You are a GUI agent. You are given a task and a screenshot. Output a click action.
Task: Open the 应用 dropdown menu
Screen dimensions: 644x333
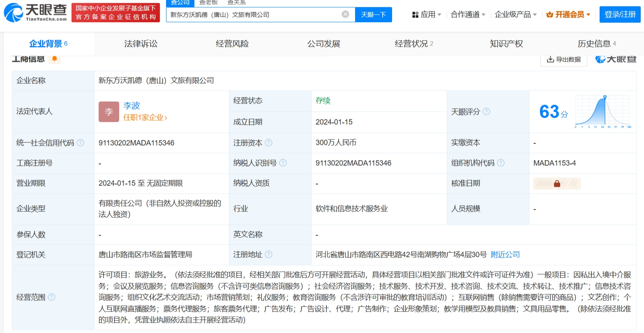pos(426,14)
